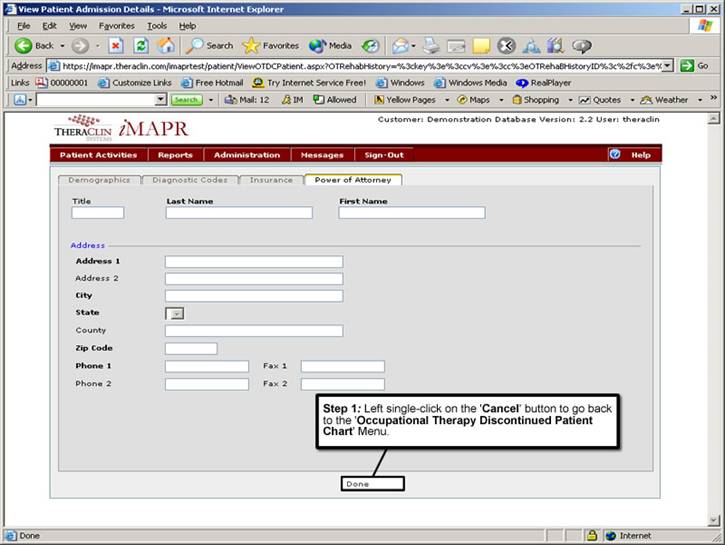
Task: Expand the State dropdown
Action: 175,313
